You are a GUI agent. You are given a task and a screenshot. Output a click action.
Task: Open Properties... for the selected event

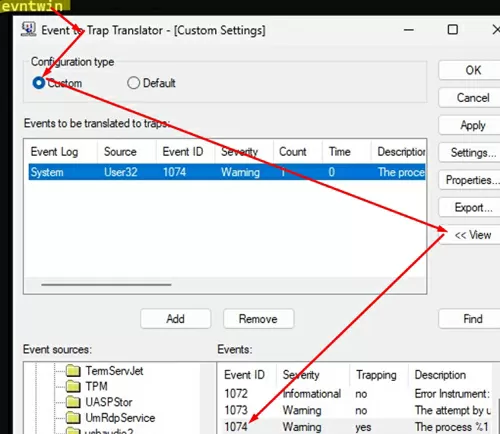point(473,180)
